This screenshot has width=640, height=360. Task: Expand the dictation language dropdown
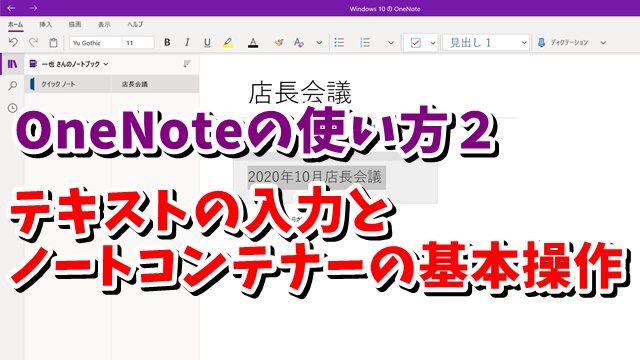click(x=603, y=42)
